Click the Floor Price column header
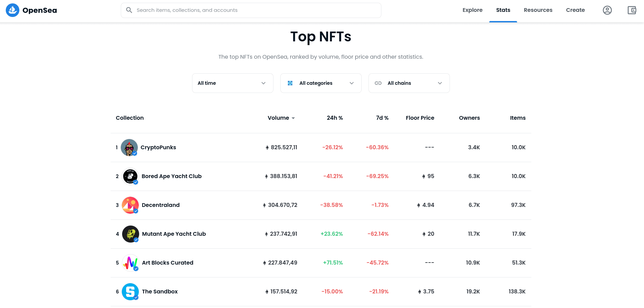Viewport: 644px width, 308px height. (x=420, y=118)
